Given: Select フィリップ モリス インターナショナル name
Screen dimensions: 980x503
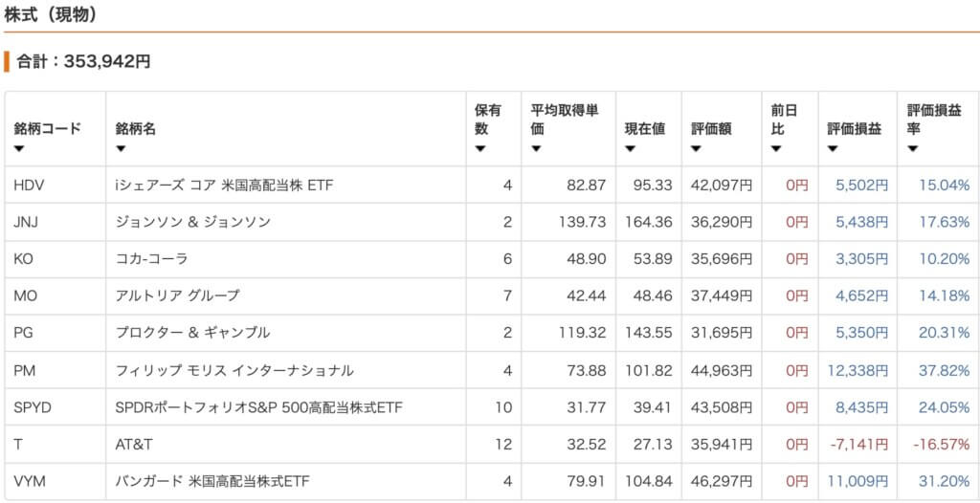Looking at the screenshot, I should (234, 370).
